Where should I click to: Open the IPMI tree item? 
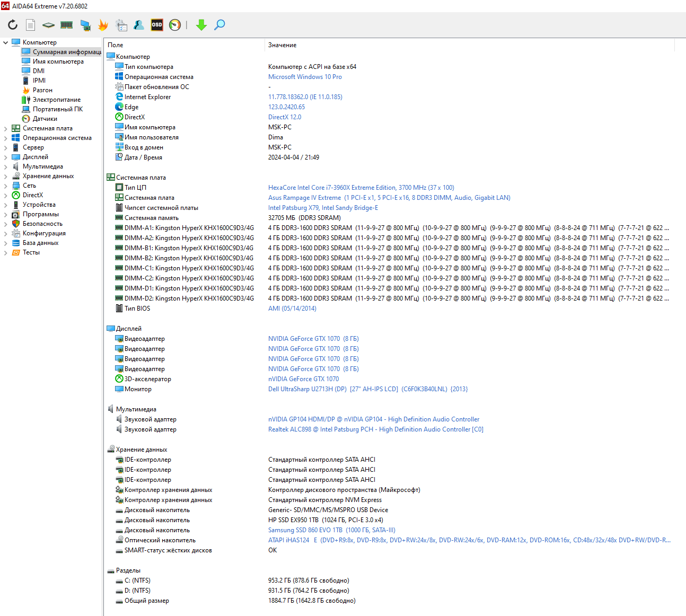[39, 81]
